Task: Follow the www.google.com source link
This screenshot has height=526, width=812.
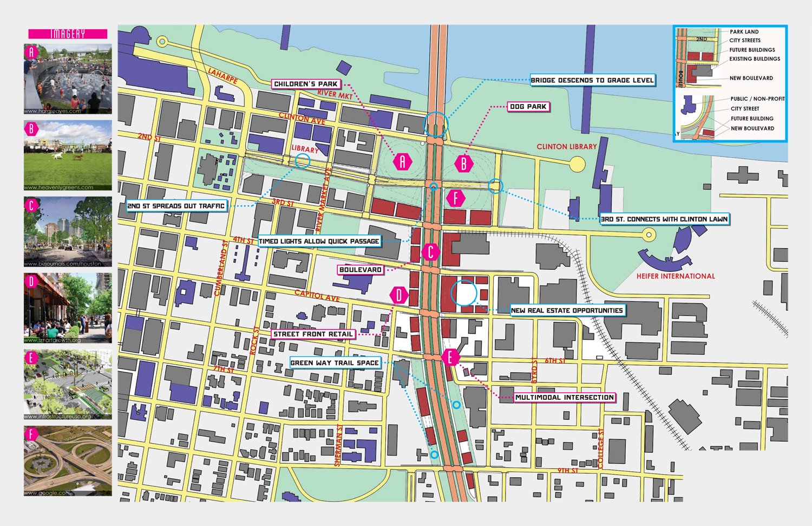Action: [47, 493]
